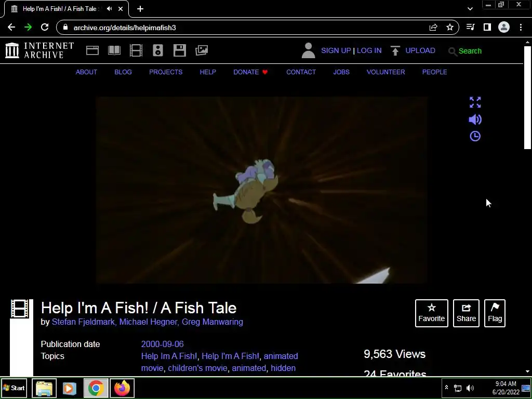
Task: Click the publication date 2000-09-06
Action: point(163,344)
